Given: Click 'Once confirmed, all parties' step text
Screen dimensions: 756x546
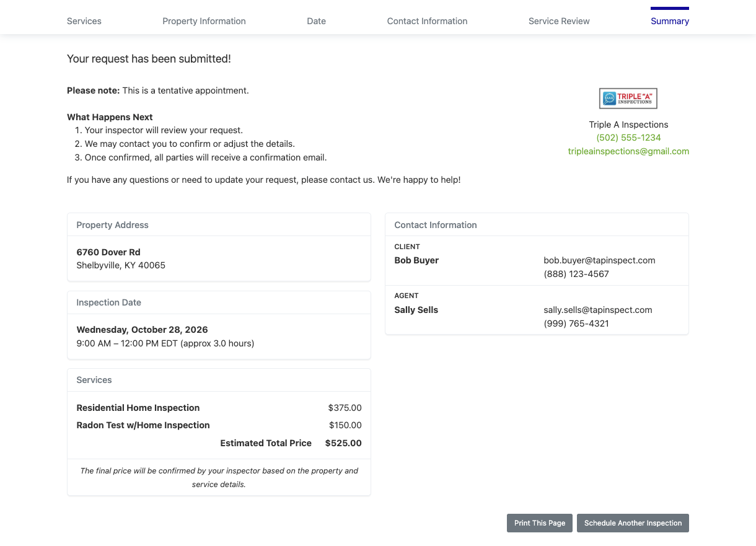Looking at the screenshot, I should coord(206,157).
